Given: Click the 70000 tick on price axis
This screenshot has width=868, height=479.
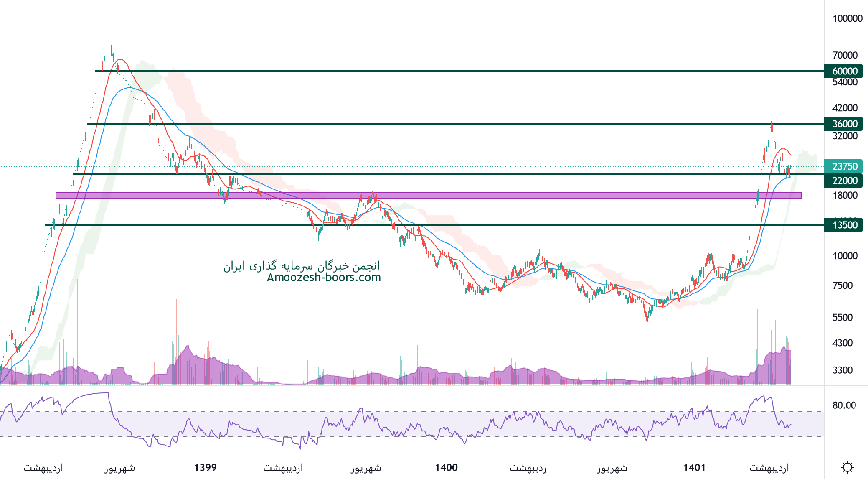Looking at the screenshot, I should [x=845, y=55].
